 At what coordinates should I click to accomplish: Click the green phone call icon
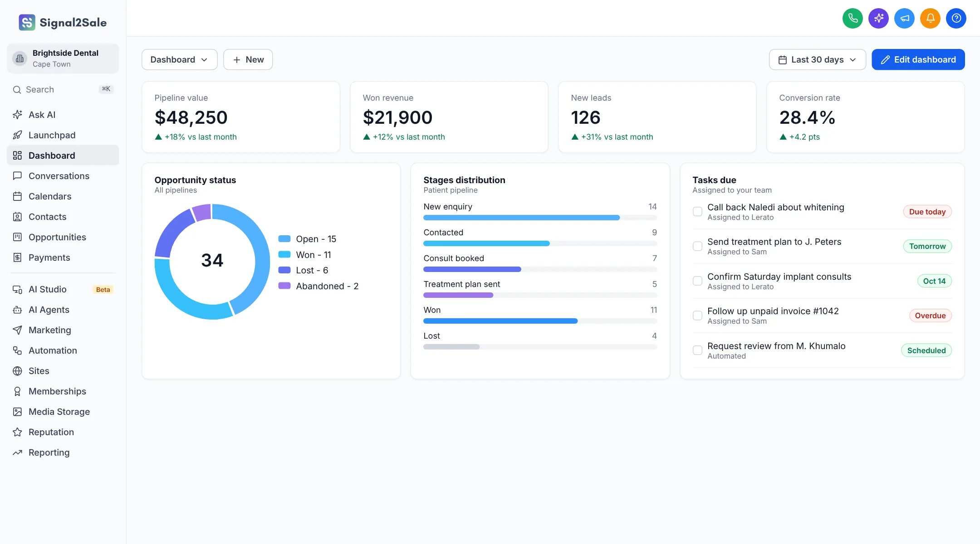853,18
